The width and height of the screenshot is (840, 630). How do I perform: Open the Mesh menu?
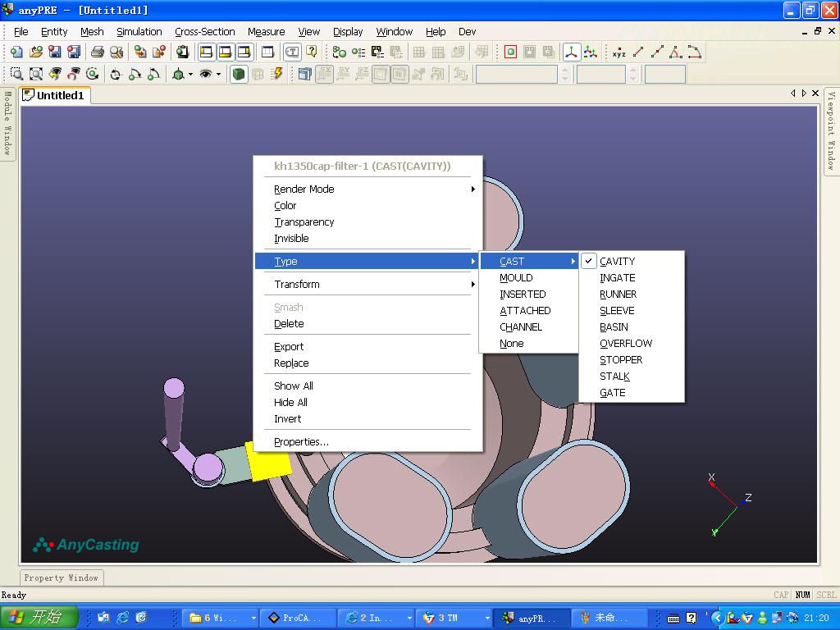pyautogui.click(x=92, y=32)
